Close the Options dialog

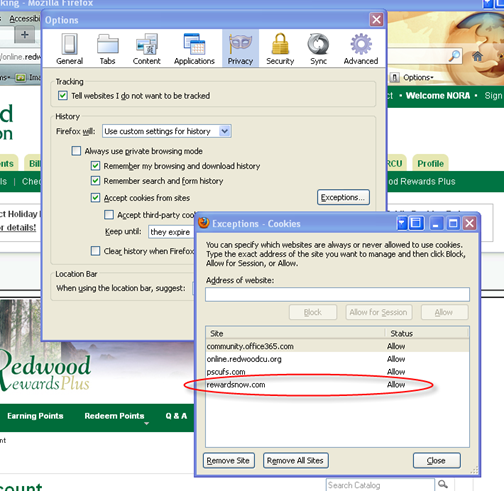376,19
